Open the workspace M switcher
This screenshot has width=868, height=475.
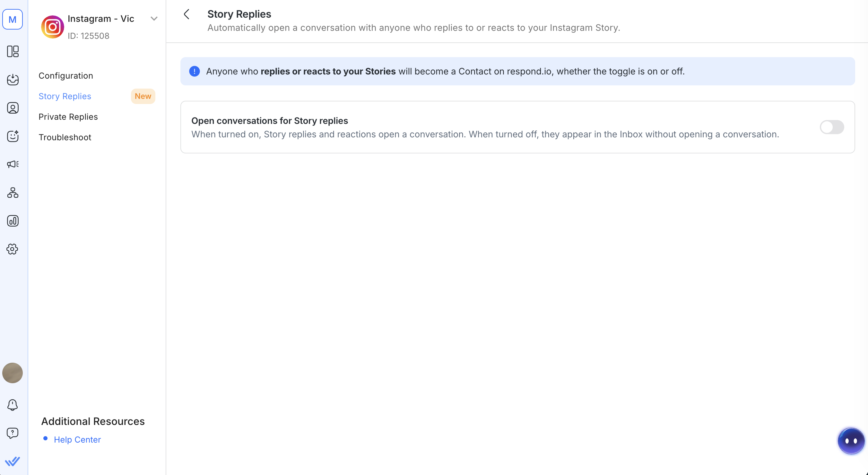pyautogui.click(x=13, y=20)
